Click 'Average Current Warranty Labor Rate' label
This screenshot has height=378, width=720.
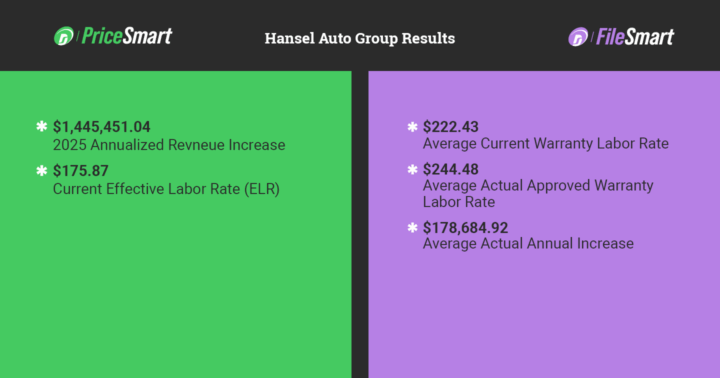[546, 144]
